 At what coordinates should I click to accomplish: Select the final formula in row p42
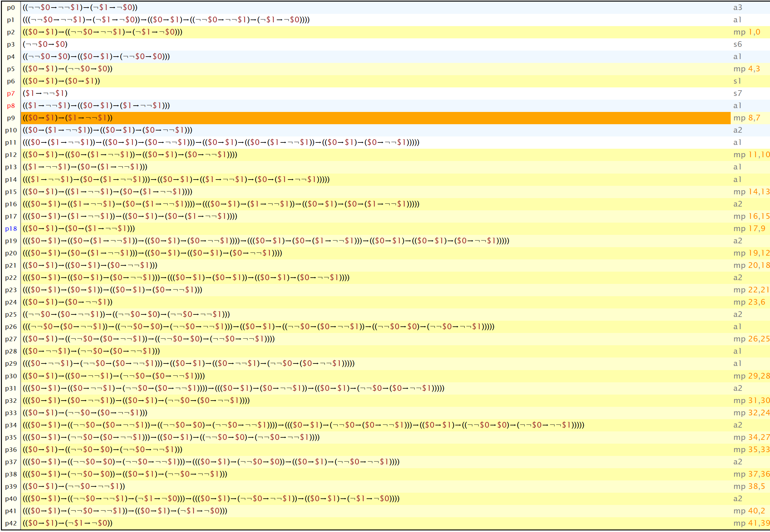coord(68,523)
